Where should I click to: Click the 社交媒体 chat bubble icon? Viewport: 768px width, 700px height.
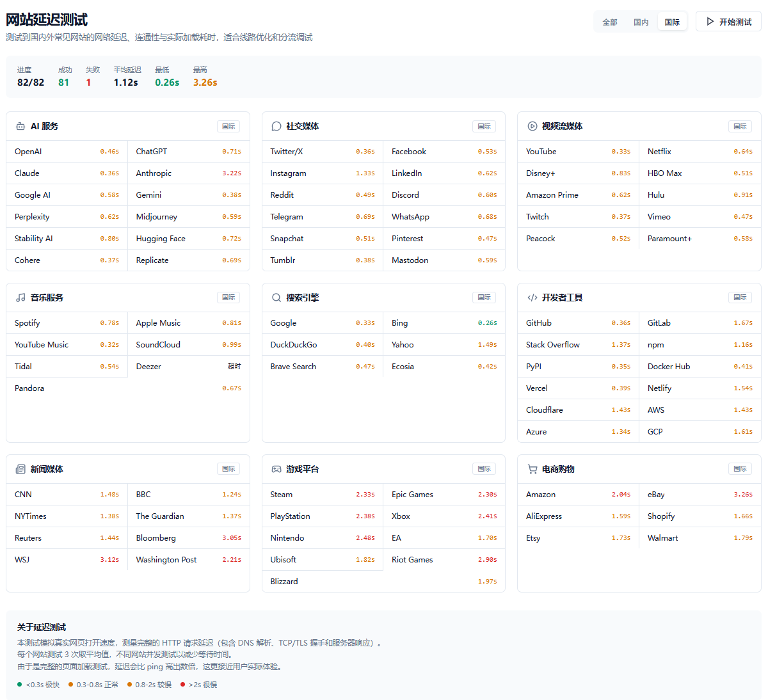click(x=276, y=127)
